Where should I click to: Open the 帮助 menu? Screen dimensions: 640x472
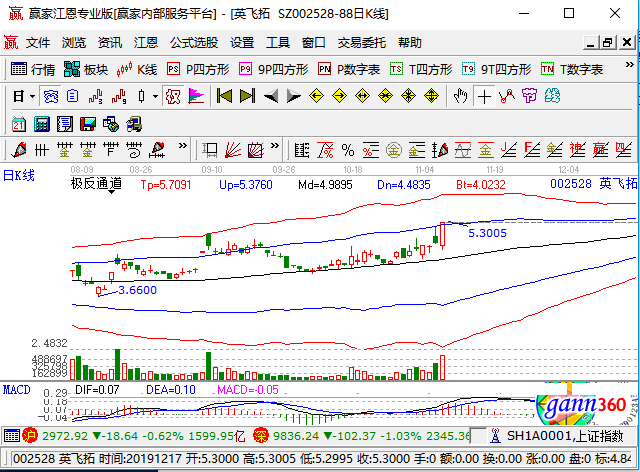click(409, 42)
